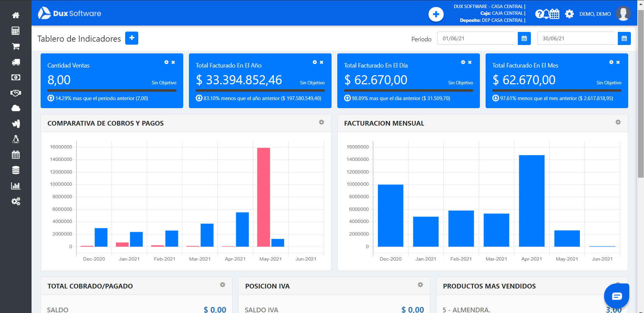Click the Apr-2021 bar in Facturacion Mensual
The height and width of the screenshot is (313, 644).
(532, 201)
